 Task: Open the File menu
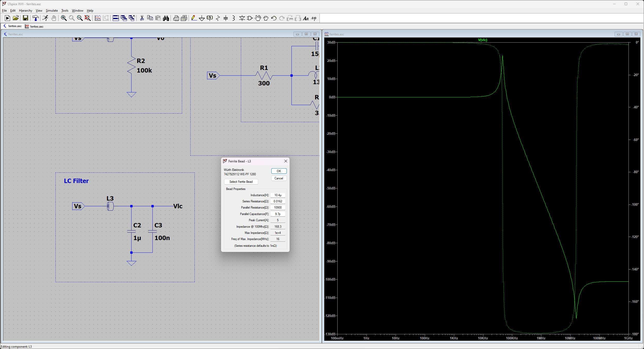pyautogui.click(x=4, y=11)
